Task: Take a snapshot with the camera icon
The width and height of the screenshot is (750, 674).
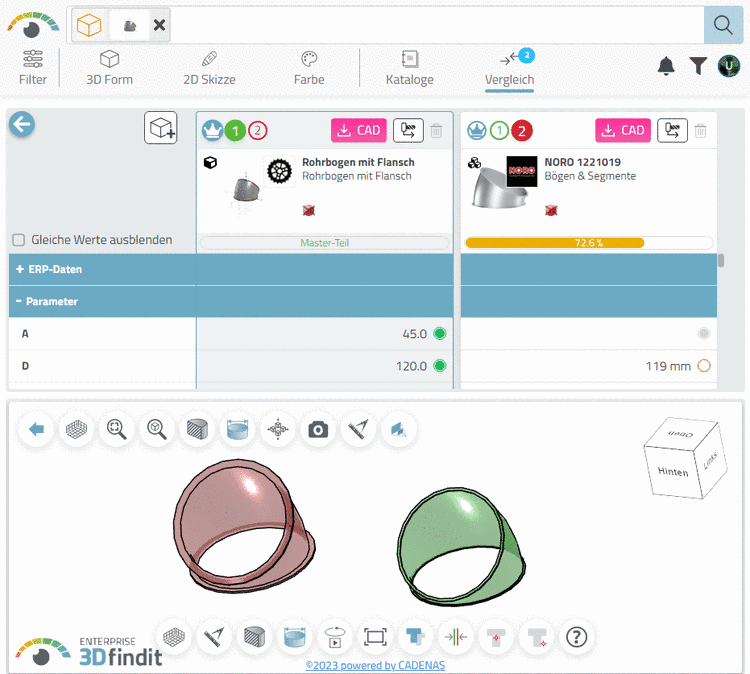Action: [318, 430]
